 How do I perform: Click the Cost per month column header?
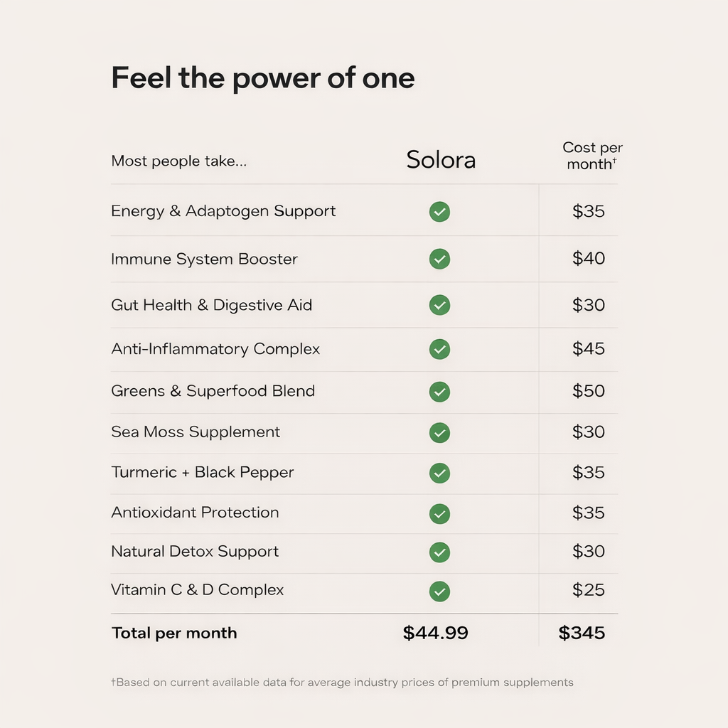[x=591, y=156]
